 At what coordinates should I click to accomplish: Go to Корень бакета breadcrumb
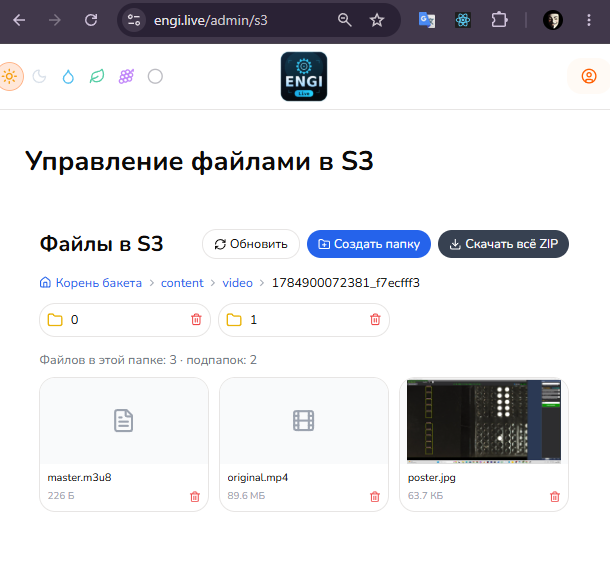click(x=91, y=282)
